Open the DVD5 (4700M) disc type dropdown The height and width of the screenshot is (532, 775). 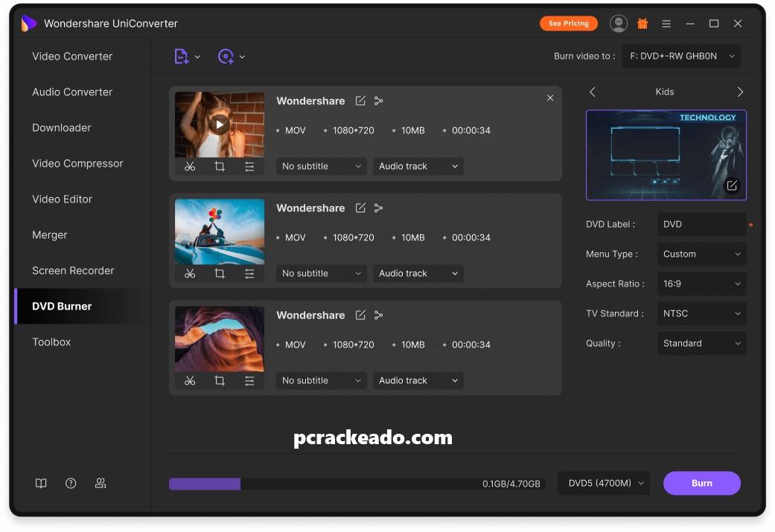point(604,484)
